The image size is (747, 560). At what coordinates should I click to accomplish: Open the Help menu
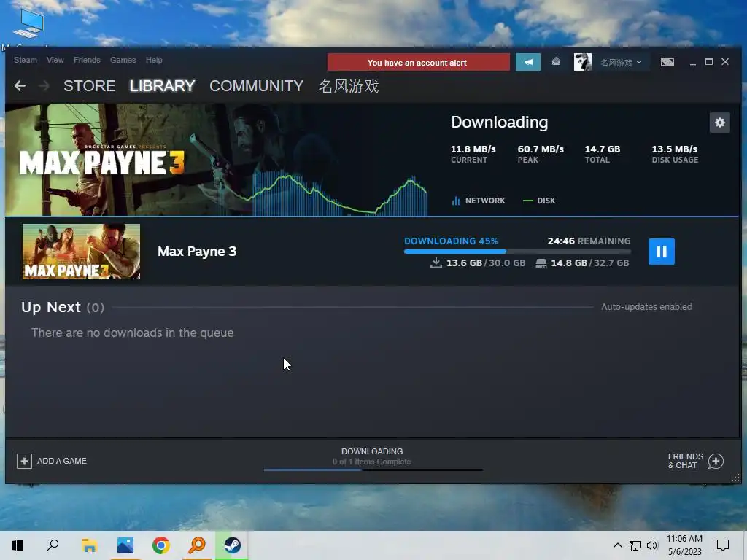[x=154, y=60]
